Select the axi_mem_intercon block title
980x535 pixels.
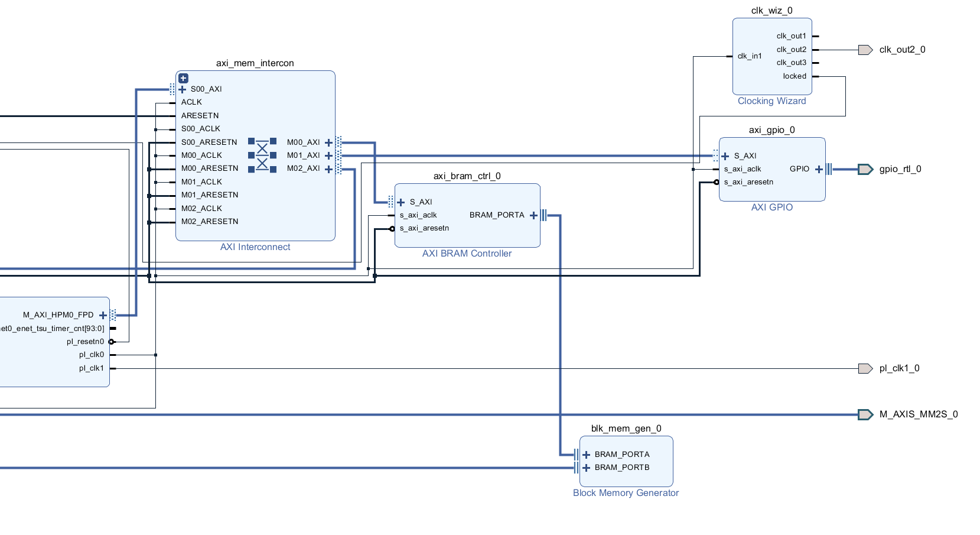255,63
